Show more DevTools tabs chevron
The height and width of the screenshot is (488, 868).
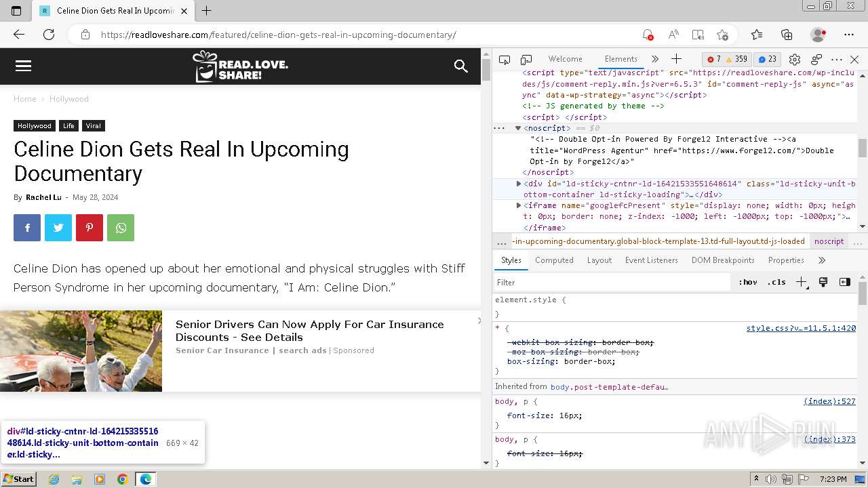tap(654, 59)
